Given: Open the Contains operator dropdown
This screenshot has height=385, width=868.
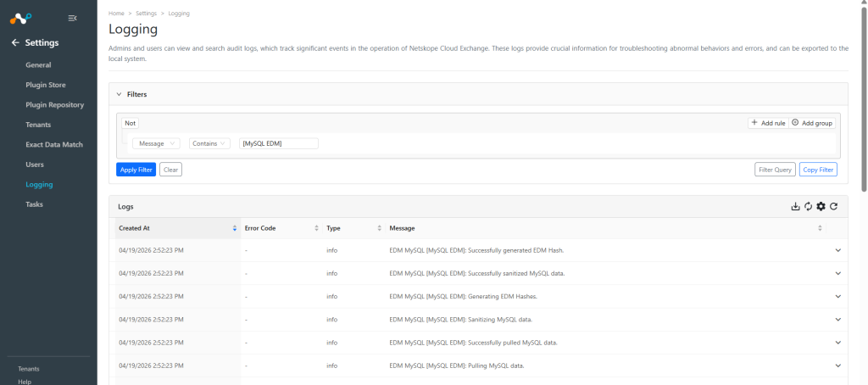Looking at the screenshot, I should (210, 143).
